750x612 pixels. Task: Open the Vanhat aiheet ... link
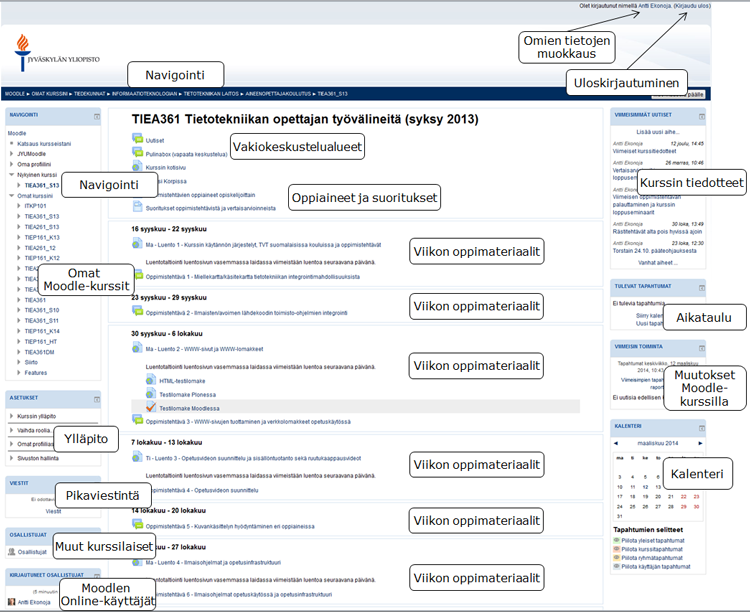(658, 262)
